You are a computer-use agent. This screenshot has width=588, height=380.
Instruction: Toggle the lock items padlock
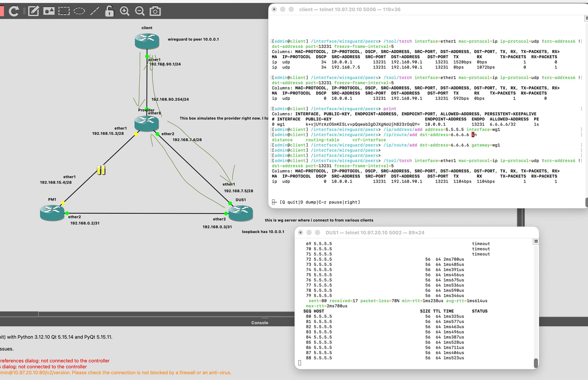click(109, 11)
